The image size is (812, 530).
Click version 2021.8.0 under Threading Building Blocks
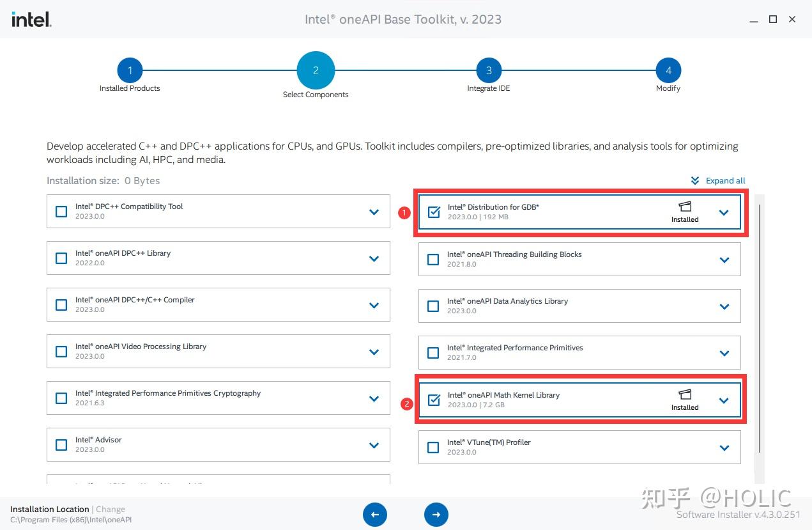(462, 264)
